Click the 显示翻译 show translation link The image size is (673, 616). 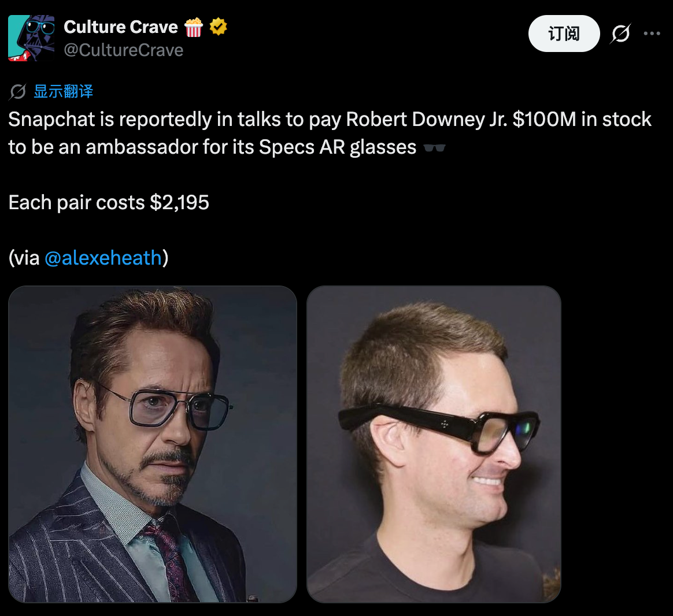click(x=64, y=91)
